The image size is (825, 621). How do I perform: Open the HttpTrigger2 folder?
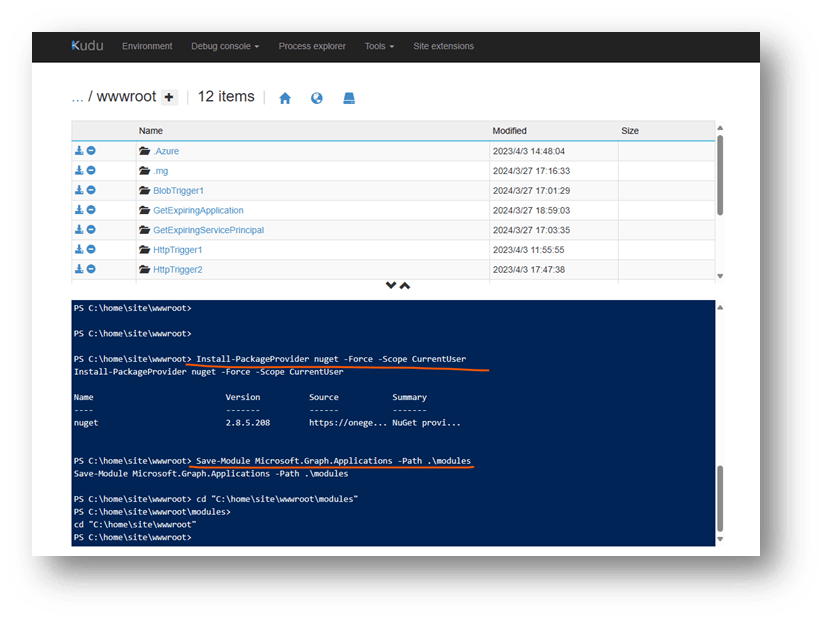[177, 269]
